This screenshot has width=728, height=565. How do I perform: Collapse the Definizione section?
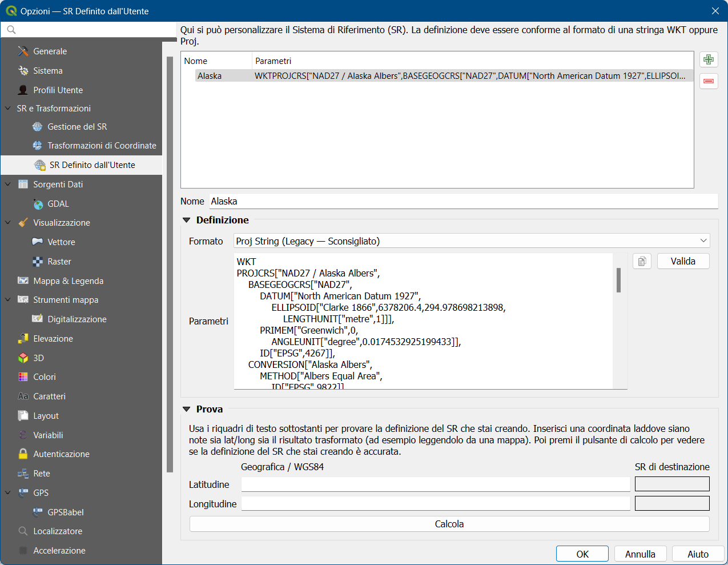(x=186, y=221)
